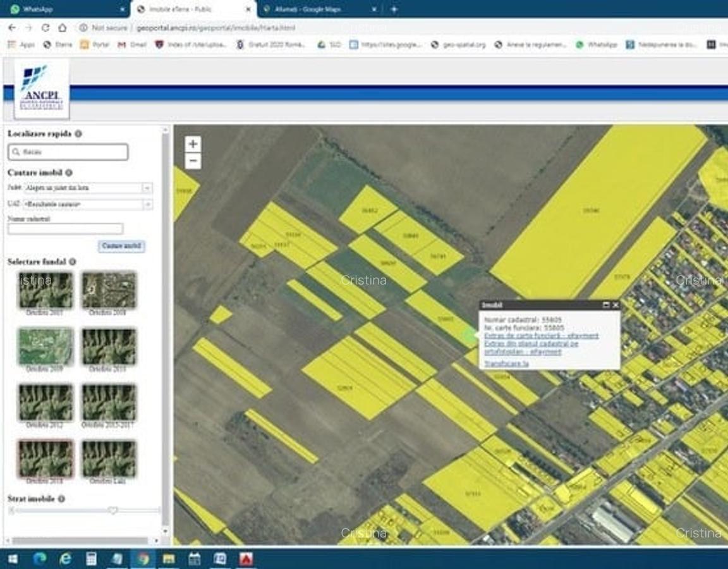Select the Ortofoto 2005 background

click(45, 290)
